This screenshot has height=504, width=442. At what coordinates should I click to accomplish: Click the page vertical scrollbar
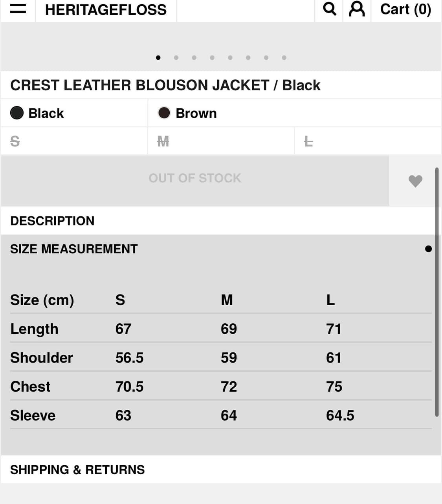[x=436, y=291]
